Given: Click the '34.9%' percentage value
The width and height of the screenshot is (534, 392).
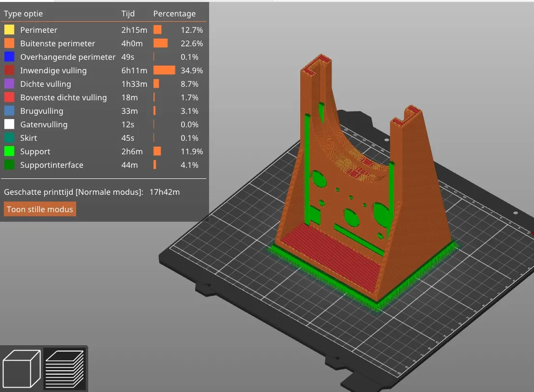Looking at the screenshot, I should click(x=192, y=70).
